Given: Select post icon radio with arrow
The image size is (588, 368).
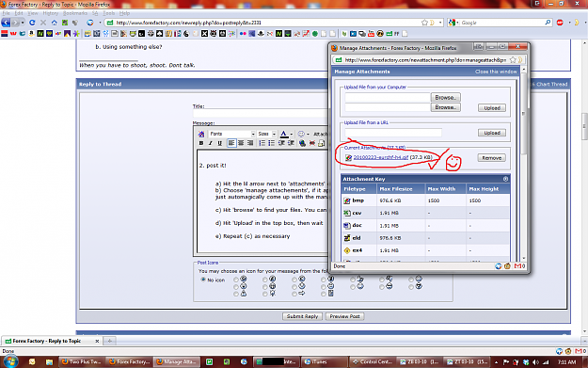Looking at the screenshot, I should point(294,294).
